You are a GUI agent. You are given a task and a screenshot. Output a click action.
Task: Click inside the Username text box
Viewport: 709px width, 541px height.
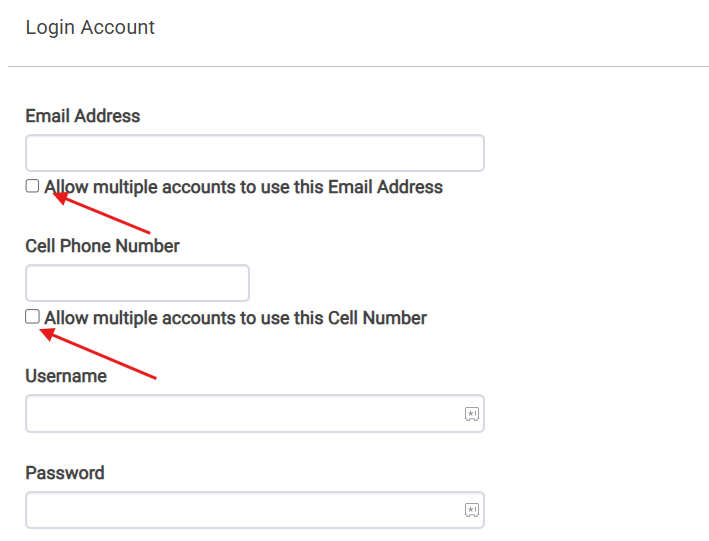(x=240, y=414)
